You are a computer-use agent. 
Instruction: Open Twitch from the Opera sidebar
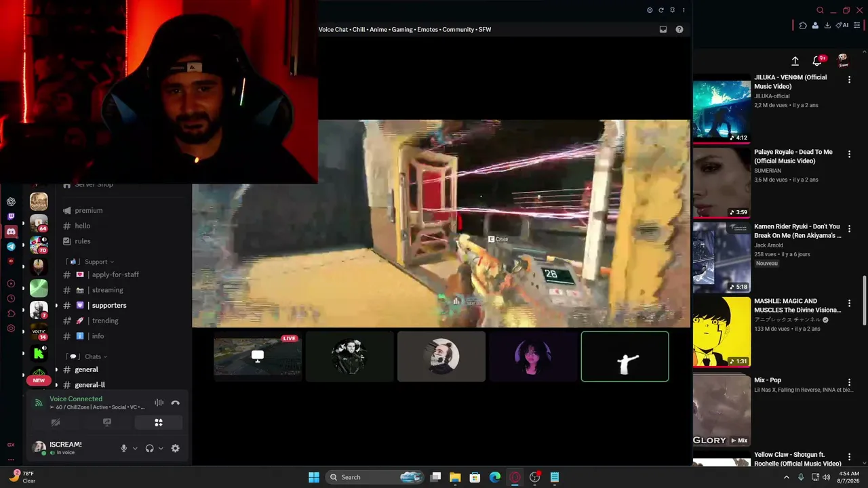(11, 216)
